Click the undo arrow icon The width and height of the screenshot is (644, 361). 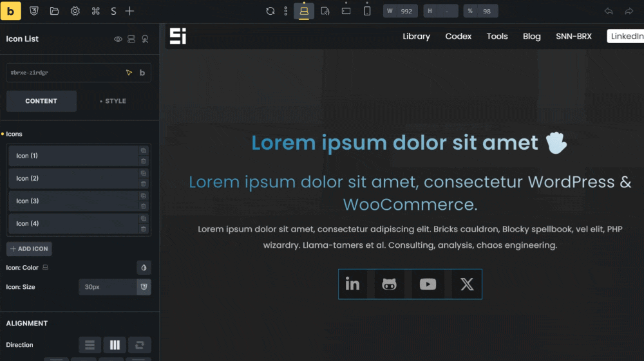point(609,11)
